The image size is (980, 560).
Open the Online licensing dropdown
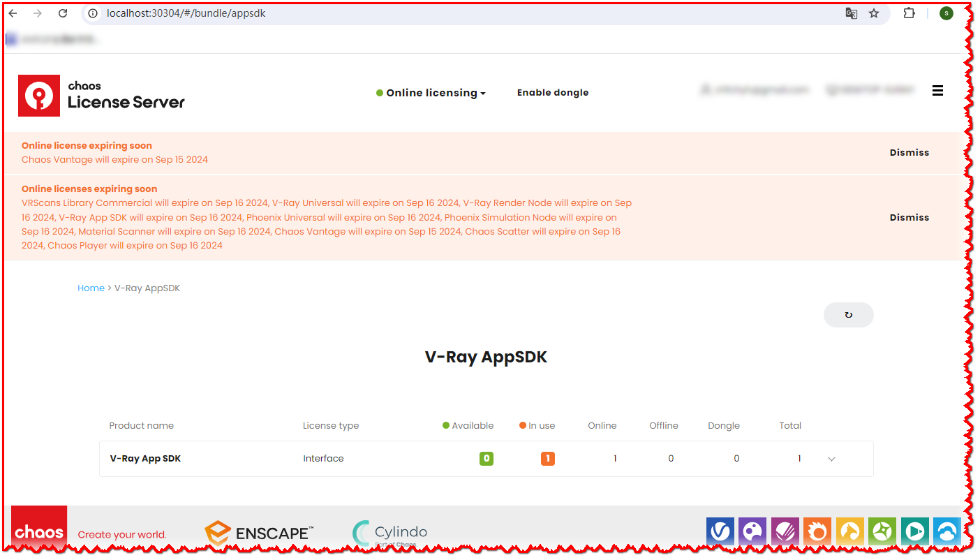click(431, 93)
